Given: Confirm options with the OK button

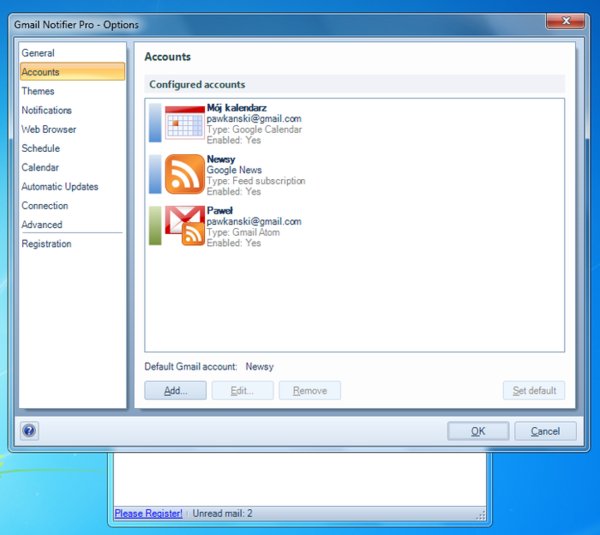Looking at the screenshot, I should [478, 431].
